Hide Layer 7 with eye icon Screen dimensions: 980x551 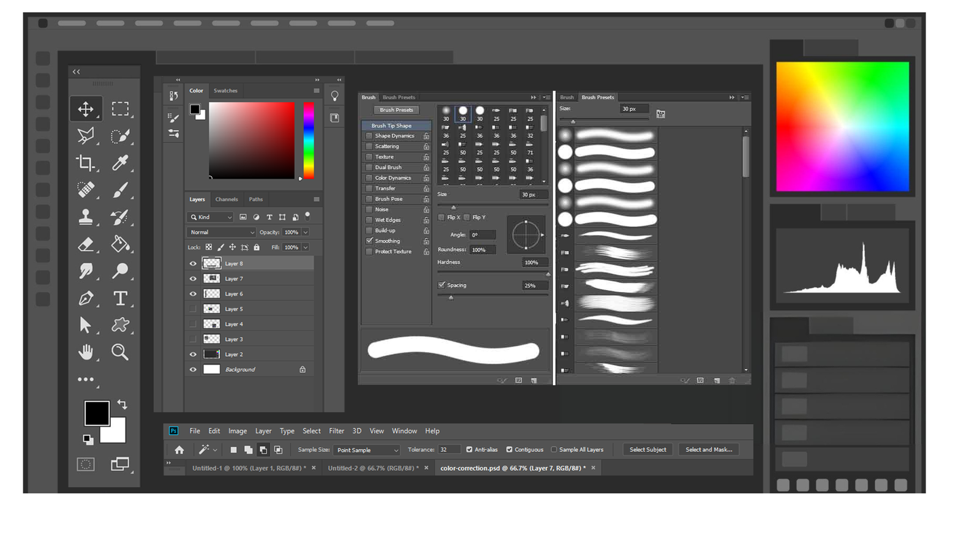[193, 279]
